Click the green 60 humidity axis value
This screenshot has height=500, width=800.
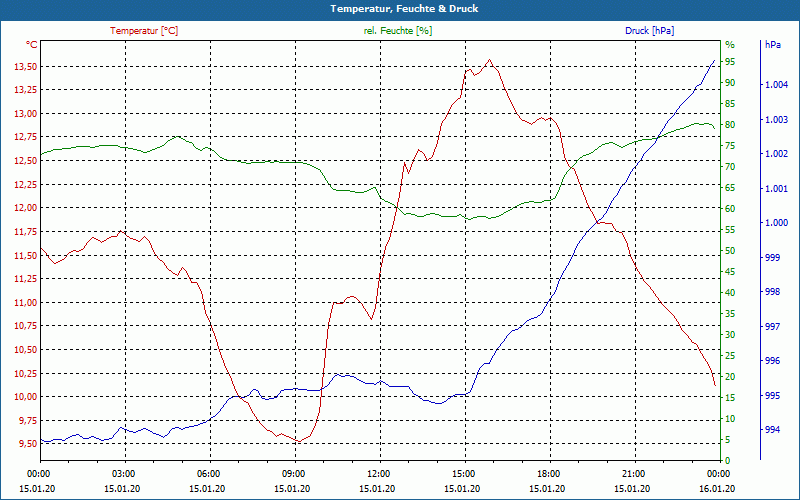click(730, 209)
